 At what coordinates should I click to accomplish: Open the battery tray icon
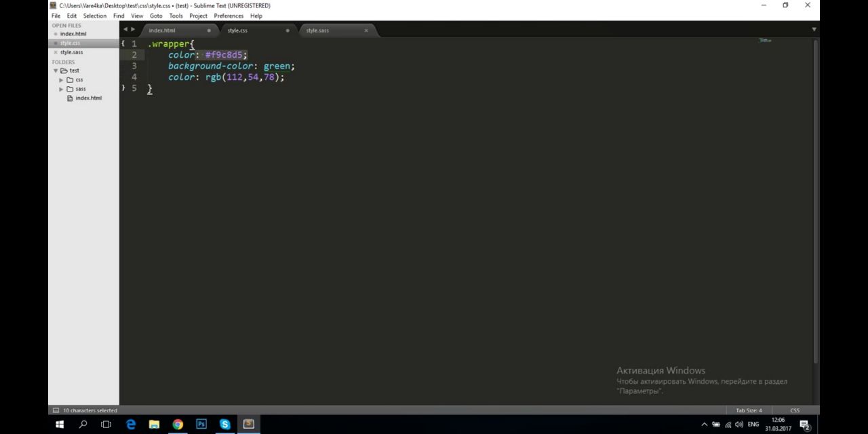pos(716,425)
